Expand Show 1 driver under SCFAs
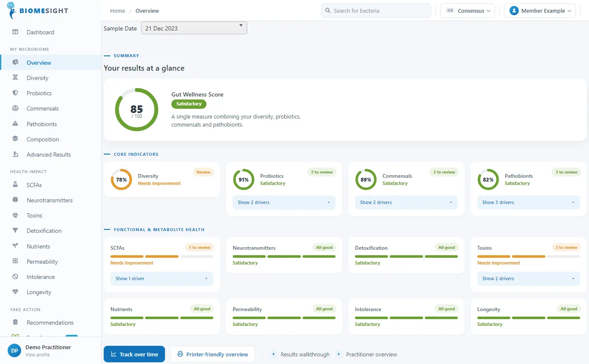589x364 pixels. tap(162, 279)
